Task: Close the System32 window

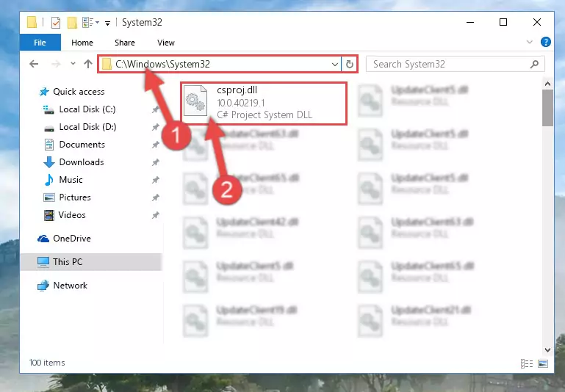Action: (x=536, y=22)
